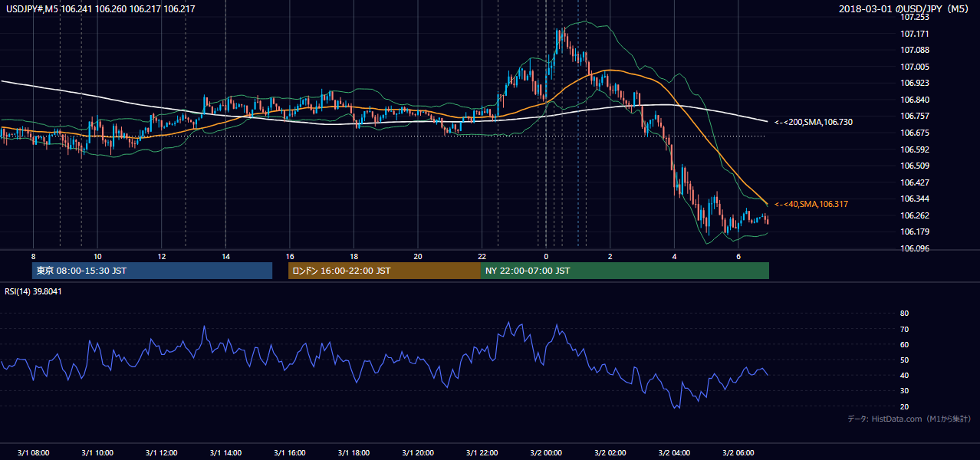Click price axis label 107.088
Image resolution: width=980 pixels, height=460 pixels.
[915, 50]
